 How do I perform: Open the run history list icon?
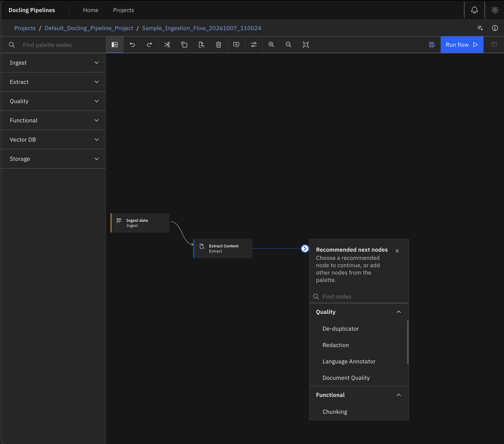click(x=480, y=28)
